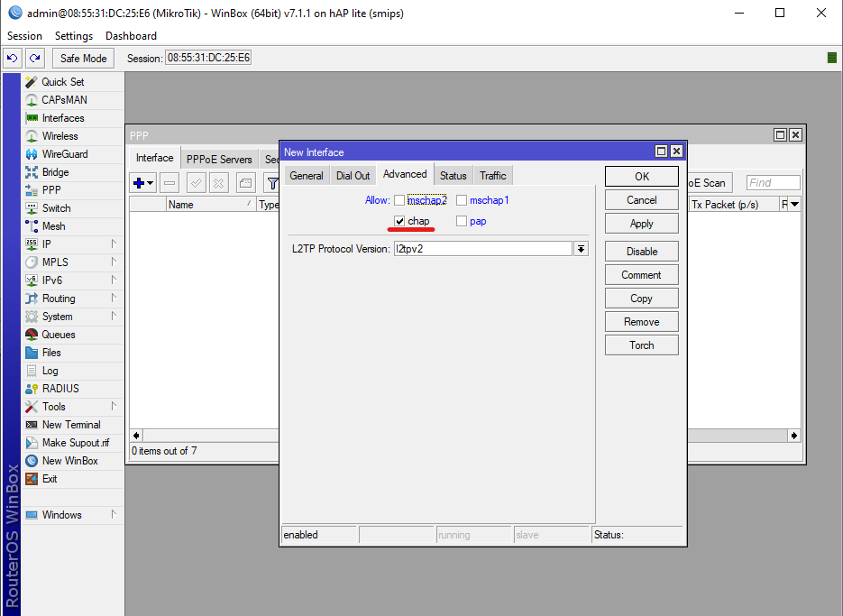This screenshot has height=616, width=843.
Task: Click the redo arrow icon in toolbar
Action: coord(34,58)
